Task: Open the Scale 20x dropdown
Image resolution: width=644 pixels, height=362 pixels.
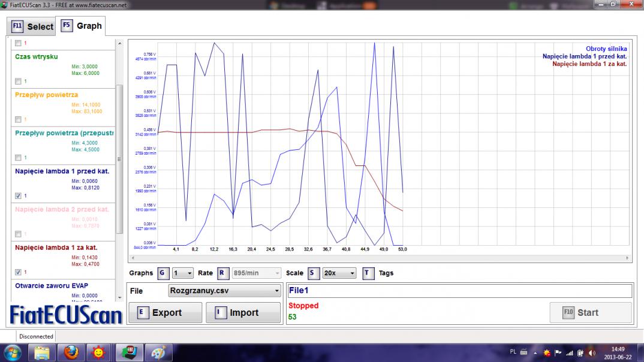Action: tap(339, 273)
